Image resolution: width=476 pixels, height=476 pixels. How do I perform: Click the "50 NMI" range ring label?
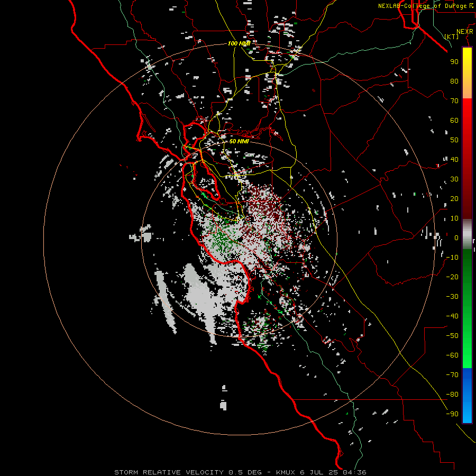pos(239,141)
